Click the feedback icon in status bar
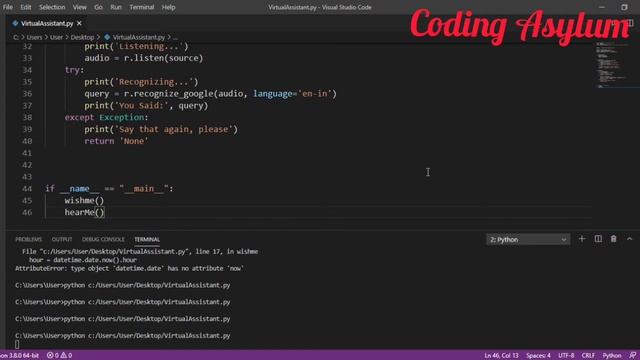 coord(632,356)
